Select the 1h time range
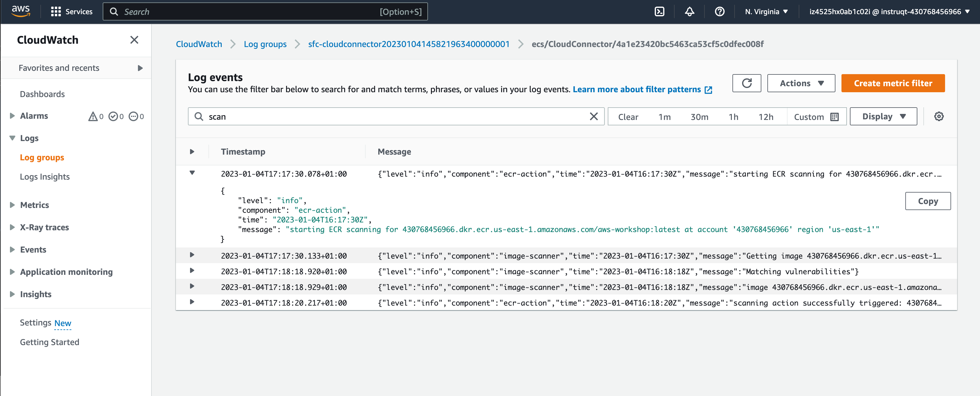 click(x=733, y=117)
